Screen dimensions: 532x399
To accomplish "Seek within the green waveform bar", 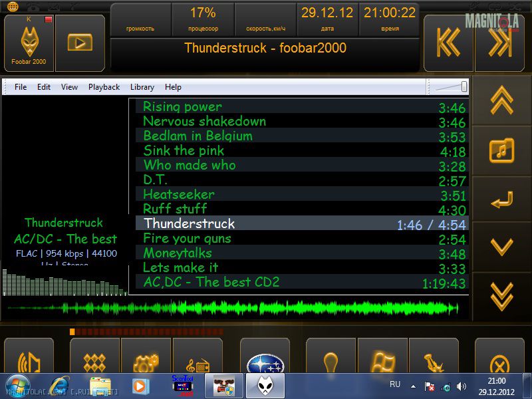I will click(233, 308).
